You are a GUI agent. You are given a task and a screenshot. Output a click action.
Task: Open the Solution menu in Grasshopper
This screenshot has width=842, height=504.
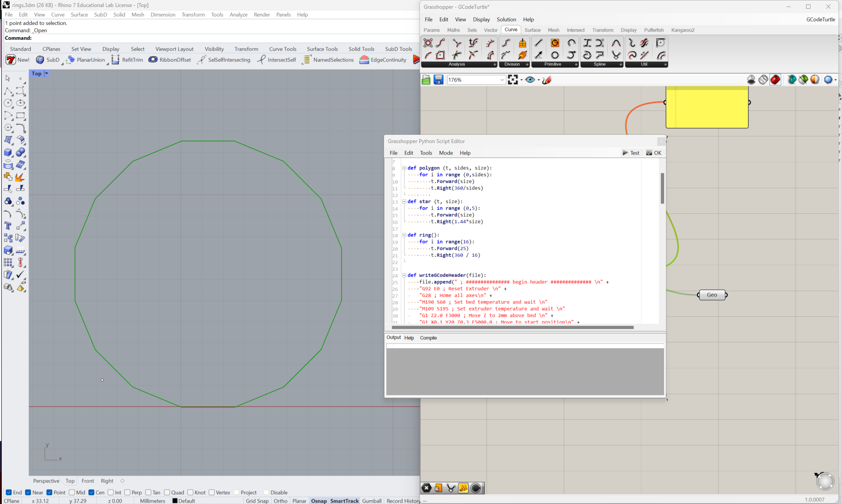(506, 19)
